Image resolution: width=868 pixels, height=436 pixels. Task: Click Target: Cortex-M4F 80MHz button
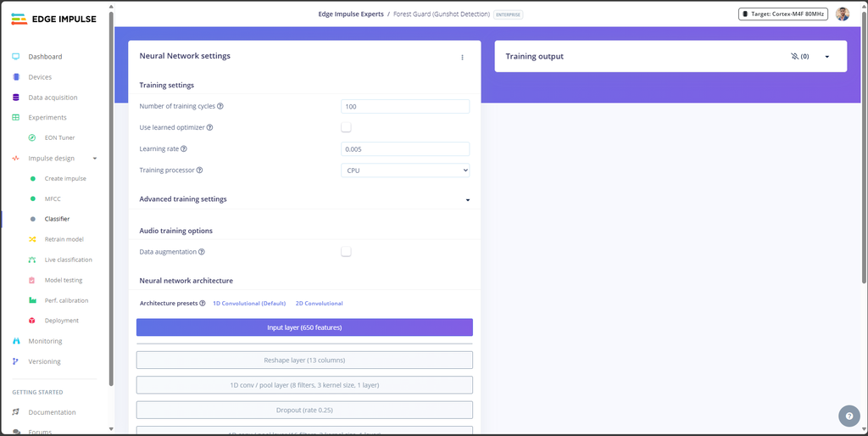coord(782,14)
